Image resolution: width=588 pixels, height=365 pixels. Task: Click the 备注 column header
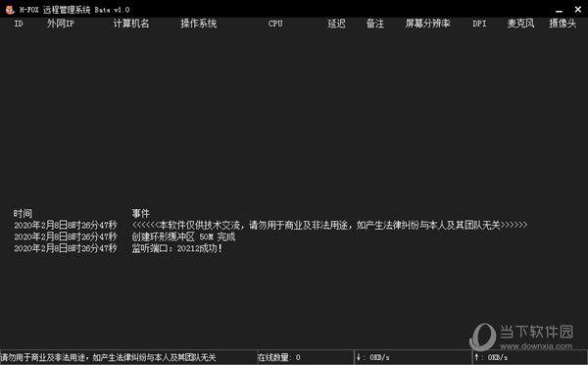pyautogui.click(x=375, y=24)
